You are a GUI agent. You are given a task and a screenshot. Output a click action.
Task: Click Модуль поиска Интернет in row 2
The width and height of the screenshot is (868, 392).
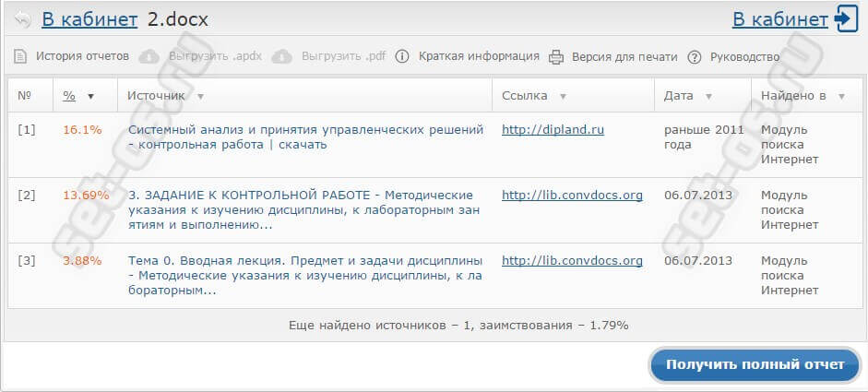point(790,210)
